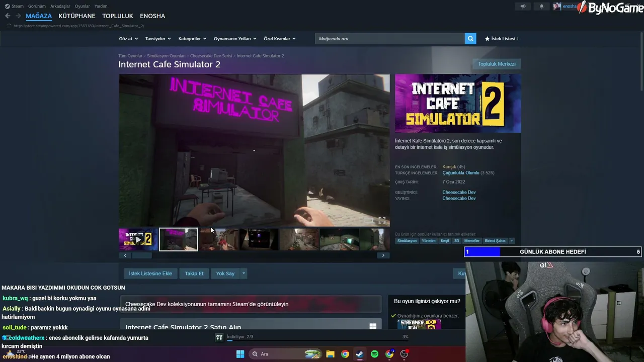Click the magnifier search button in store bar
This screenshot has width=644, height=362.
click(470, 39)
